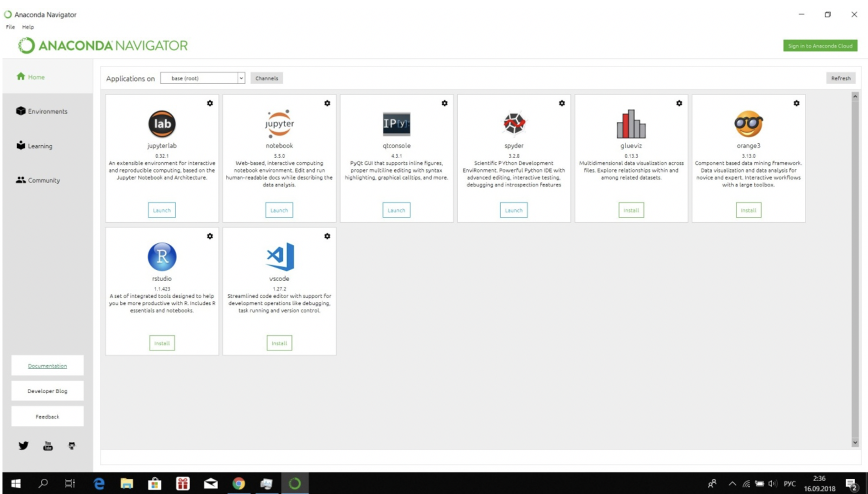The image size is (868, 494).
Task: Click the orange3 app icon
Action: coord(748,124)
